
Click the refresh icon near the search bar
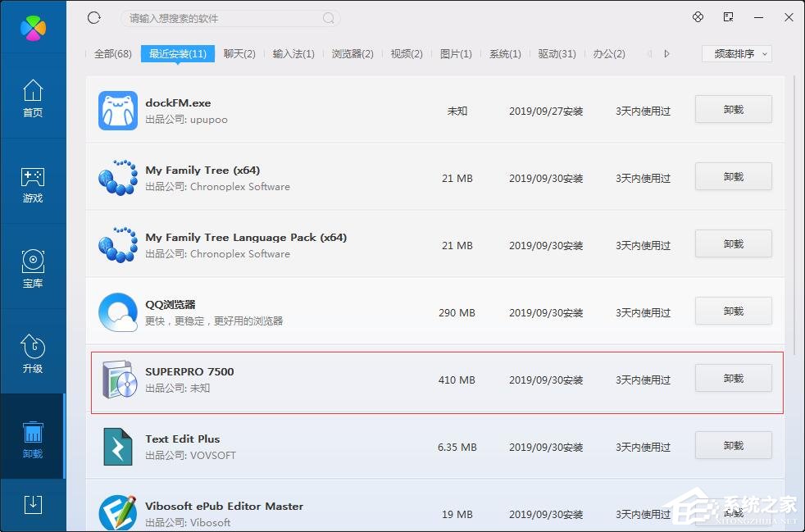coord(93,17)
